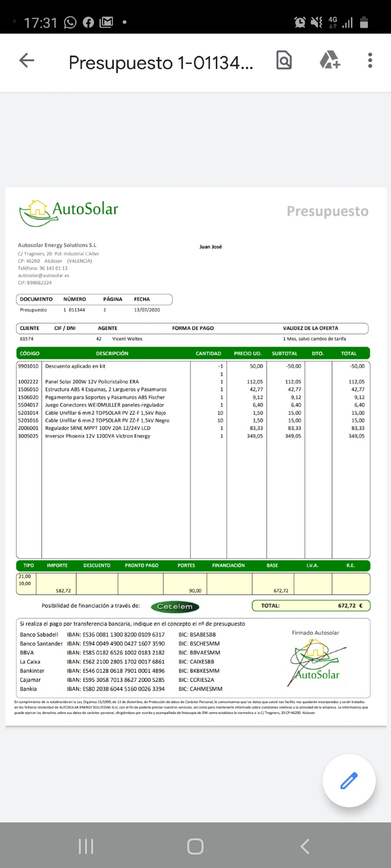Tap the WhatsApp notification icon
The width and height of the screenshot is (391, 868).
[70, 22]
